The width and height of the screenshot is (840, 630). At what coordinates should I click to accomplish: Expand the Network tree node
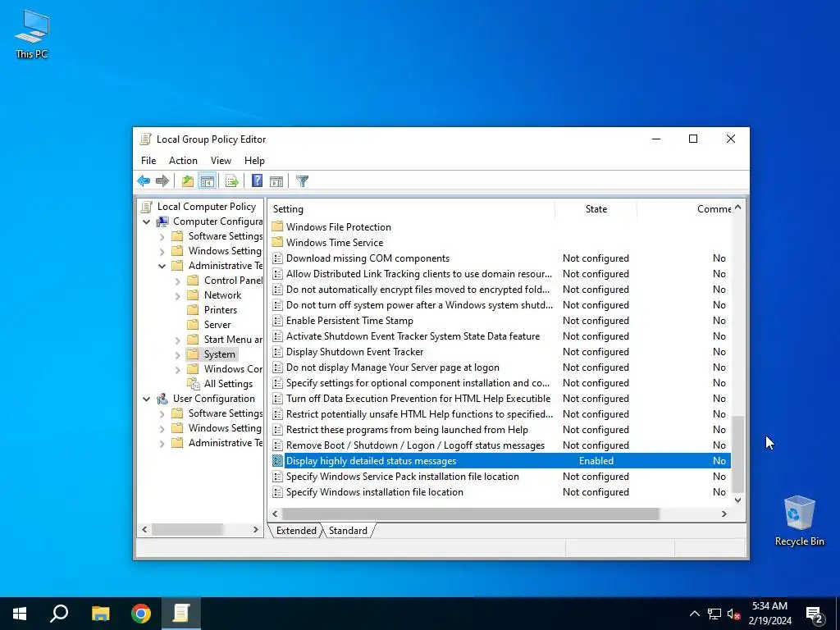pos(177,295)
